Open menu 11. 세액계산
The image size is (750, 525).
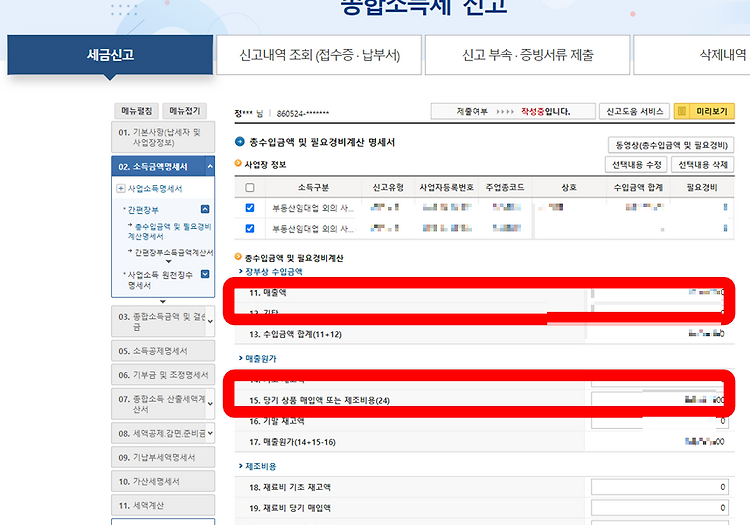pyautogui.click(x=163, y=505)
